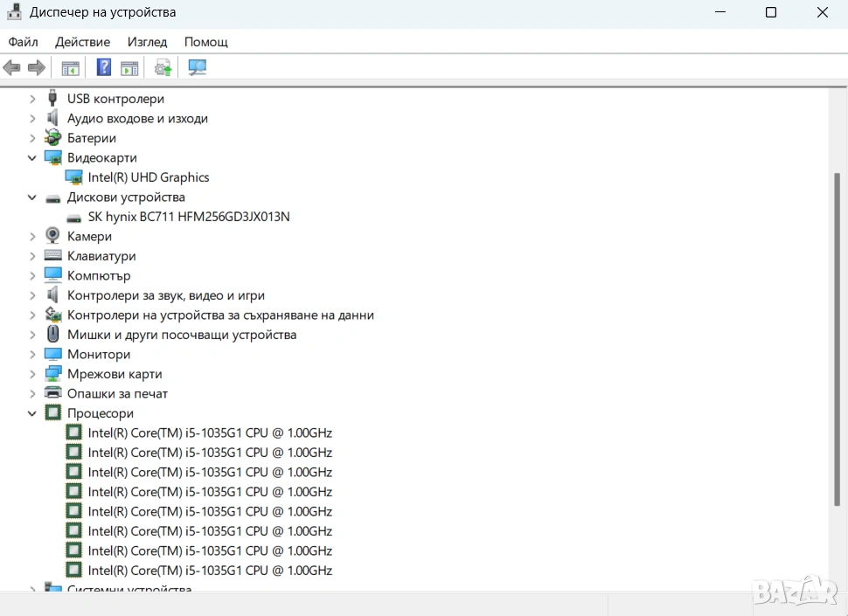Select the Intel(R) UHD Graphics device
This screenshot has width=848, height=616.
tap(148, 177)
